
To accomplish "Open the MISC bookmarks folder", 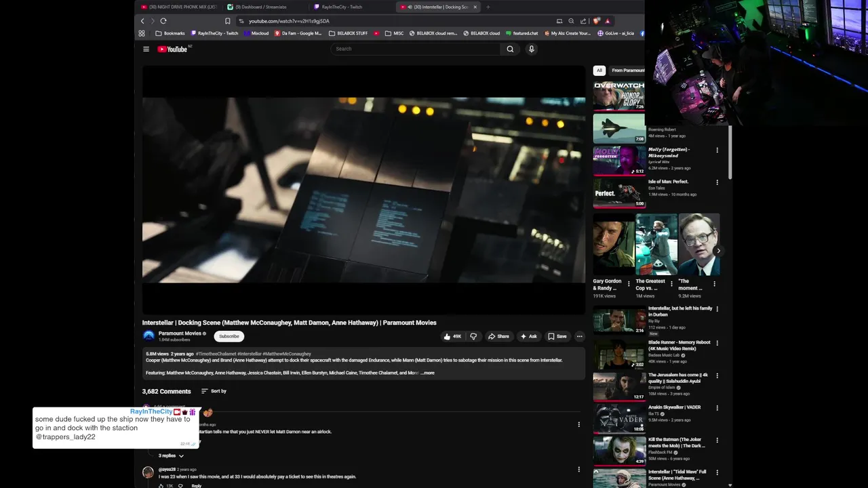I will click(x=394, y=33).
